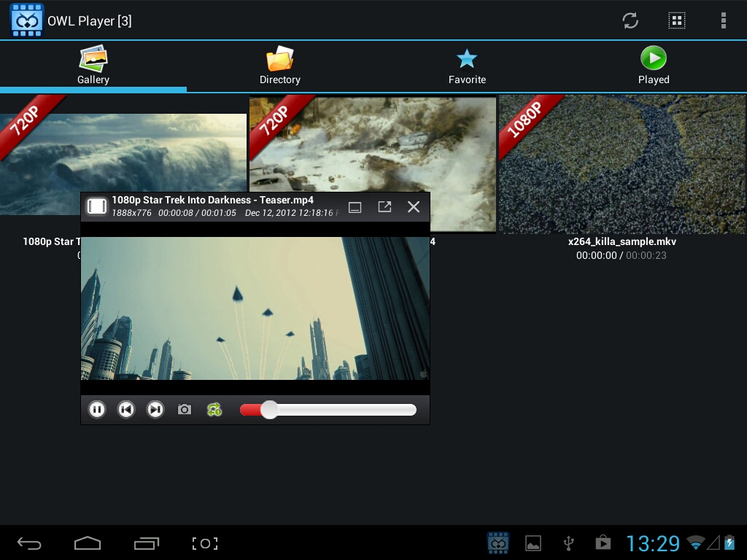Click the 1888x776 resolution info
The width and height of the screenshot is (747, 560).
pyautogui.click(x=131, y=213)
